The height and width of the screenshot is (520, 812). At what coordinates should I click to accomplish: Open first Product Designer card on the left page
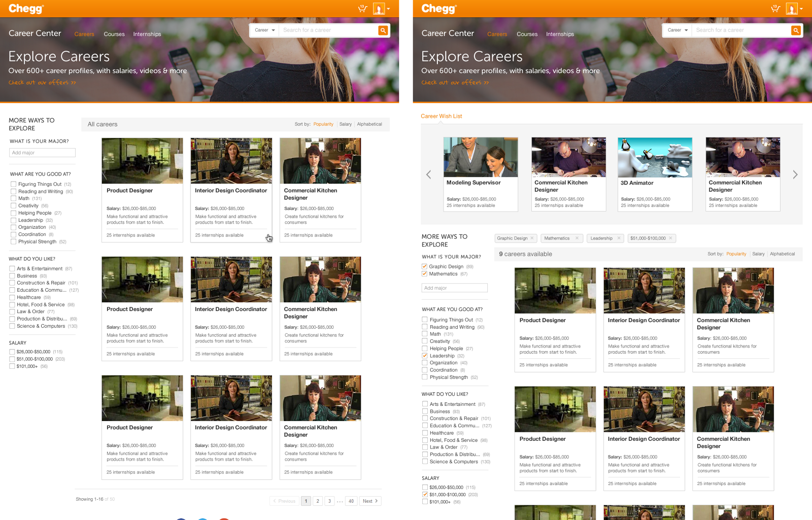click(x=142, y=190)
